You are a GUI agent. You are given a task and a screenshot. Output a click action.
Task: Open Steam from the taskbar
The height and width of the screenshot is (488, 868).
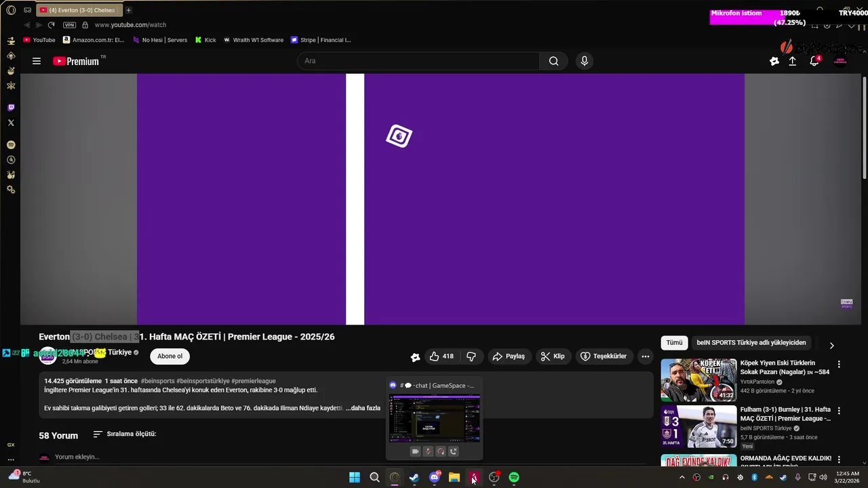[414, 478]
